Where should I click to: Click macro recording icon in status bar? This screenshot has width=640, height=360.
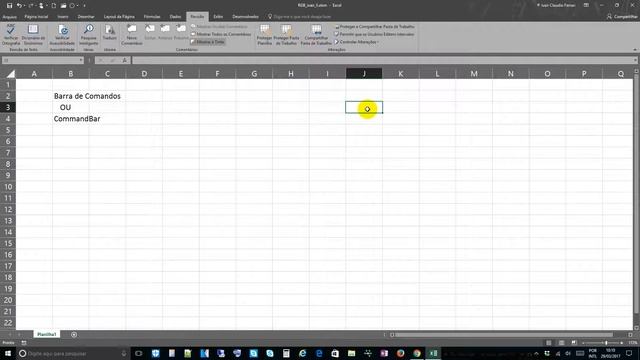[x=24, y=343]
